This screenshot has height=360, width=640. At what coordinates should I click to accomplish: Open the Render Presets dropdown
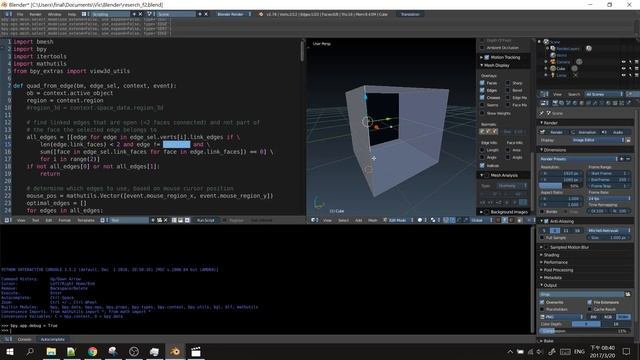578,159
